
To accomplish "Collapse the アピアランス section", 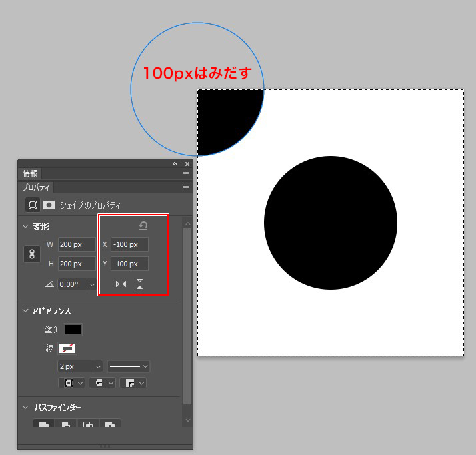I will (x=25, y=311).
